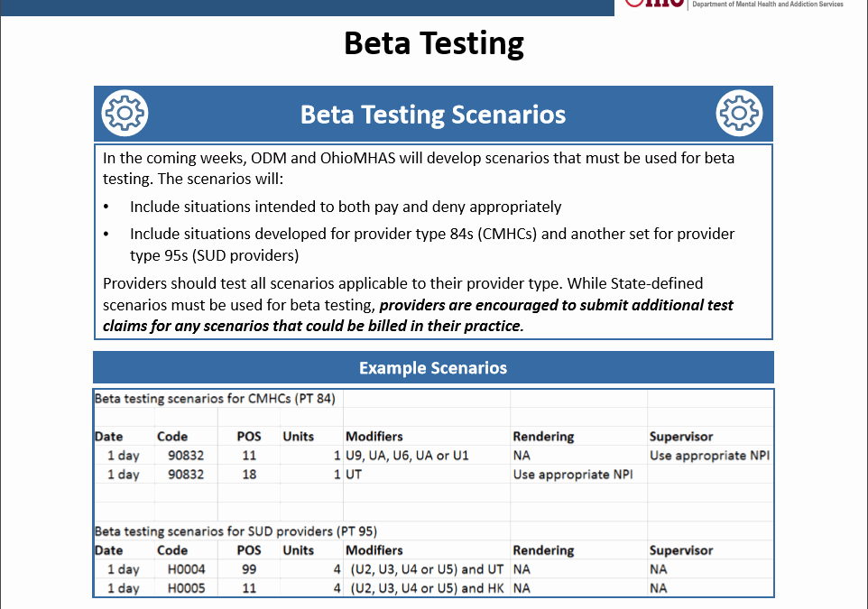868x609 pixels.
Task: Click the left gear icon beside Beta Testing Scenarios
Action: (x=125, y=114)
